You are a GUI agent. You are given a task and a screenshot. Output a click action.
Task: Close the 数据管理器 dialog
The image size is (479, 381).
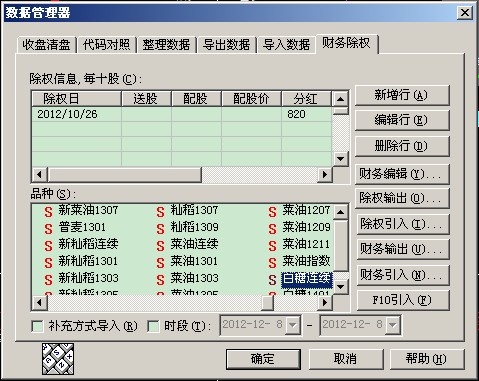coord(465,13)
